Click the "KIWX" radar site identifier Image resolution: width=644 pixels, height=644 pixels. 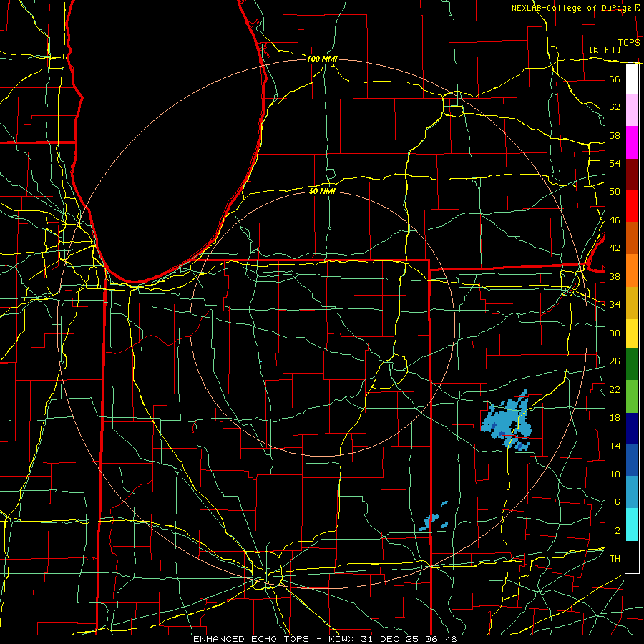pos(343,639)
